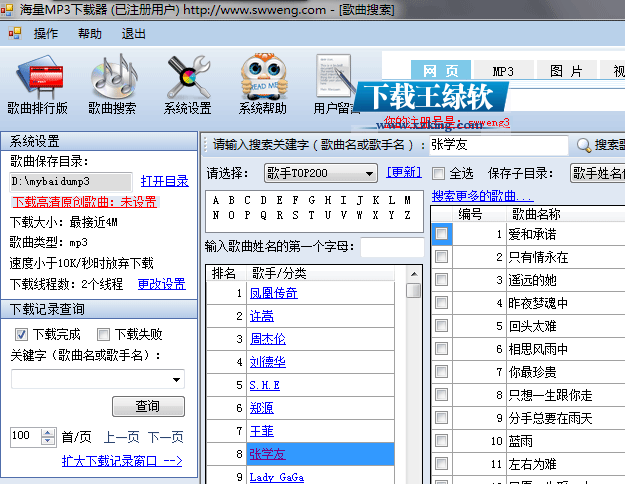Click letter M in the alphabet filter
625x484 pixels.
click(x=407, y=200)
